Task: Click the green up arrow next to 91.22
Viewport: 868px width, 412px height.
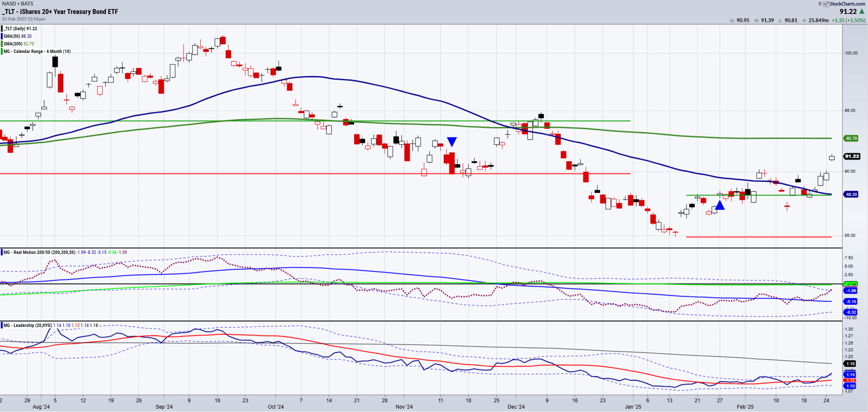Action: point(862,11)
